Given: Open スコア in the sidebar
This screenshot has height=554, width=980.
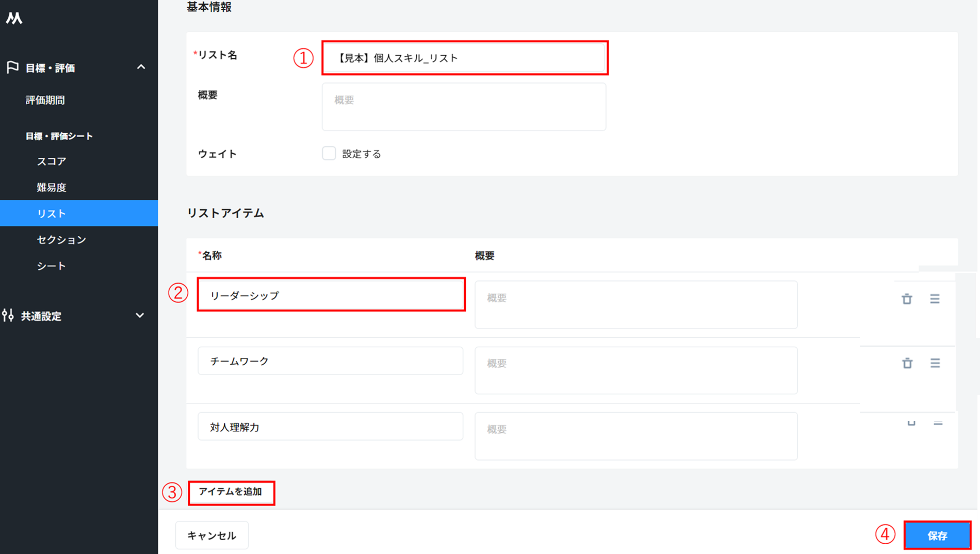Looking at the screenshot, I should (52, 161).
